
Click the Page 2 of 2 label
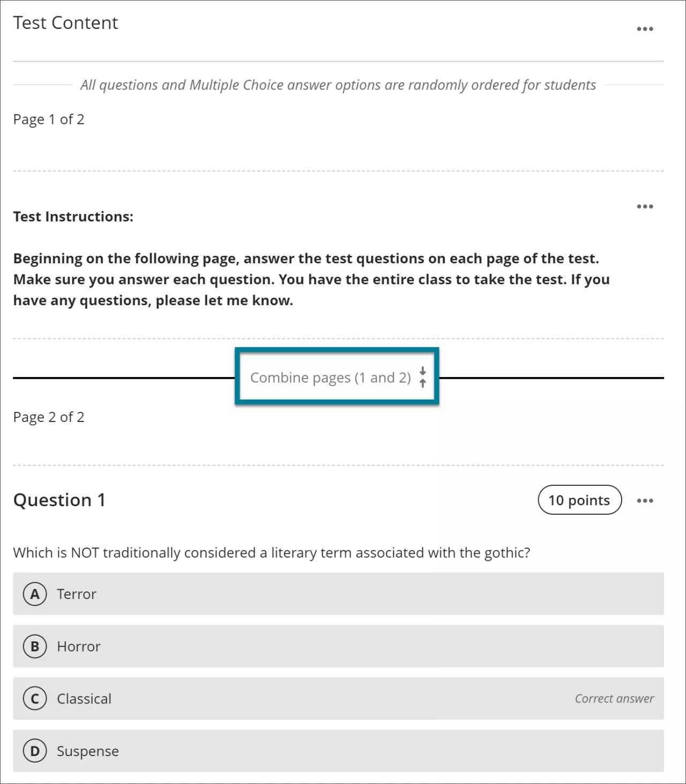click(x=48, y=417)
